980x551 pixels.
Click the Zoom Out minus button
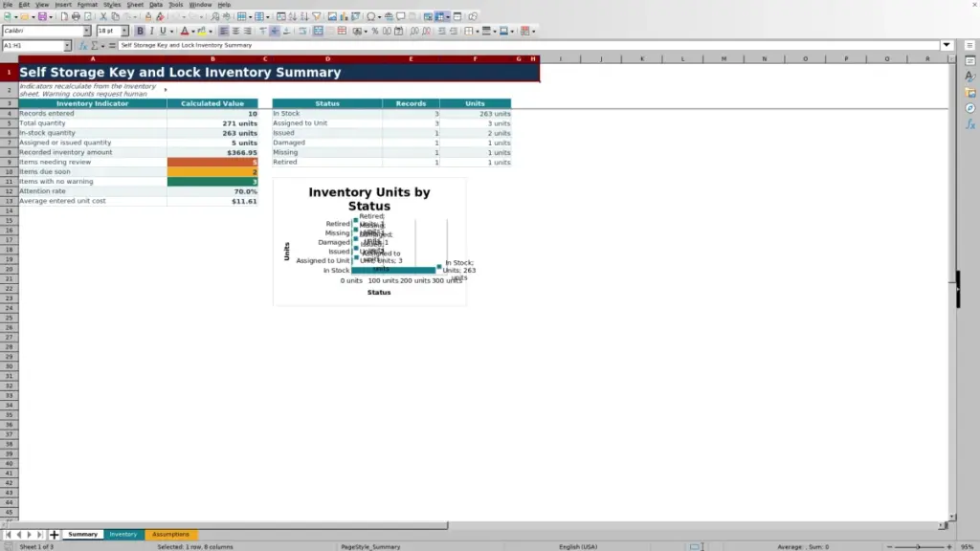point(889,546)
